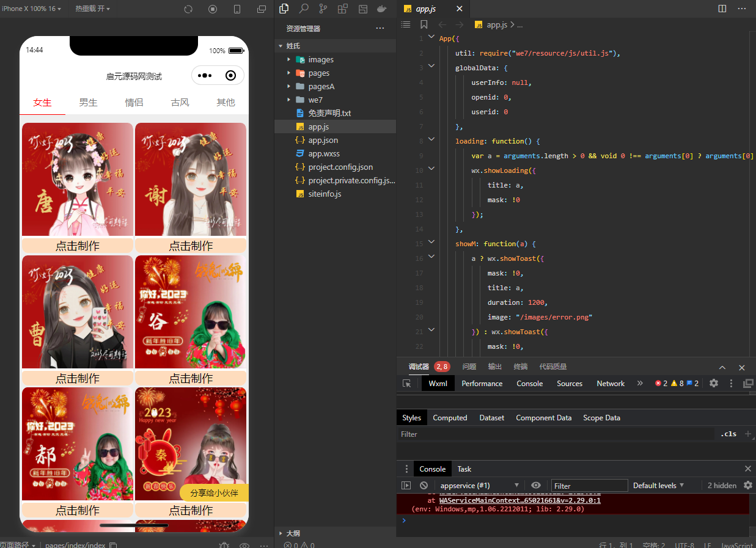The image size is (756, 548).
Task: Click the clear console icon
Action: (424, 486)
